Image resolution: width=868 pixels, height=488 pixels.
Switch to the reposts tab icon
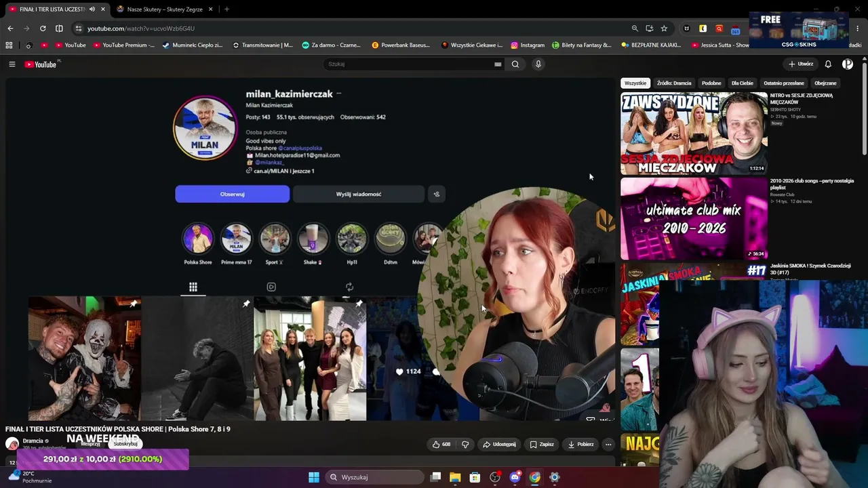click(349, 287)
